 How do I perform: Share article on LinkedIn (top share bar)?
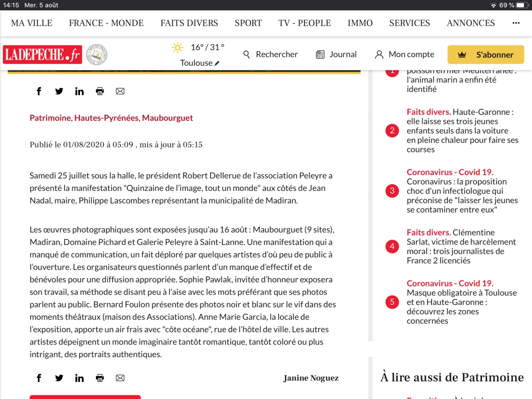[x=79, y=91]
